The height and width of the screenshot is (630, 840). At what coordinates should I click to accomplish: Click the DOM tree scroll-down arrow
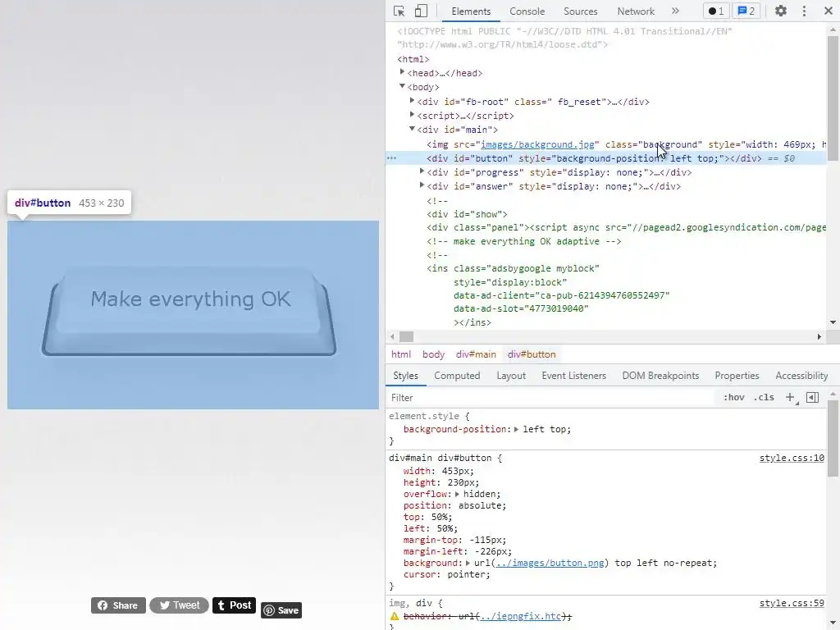coord(833,322)
